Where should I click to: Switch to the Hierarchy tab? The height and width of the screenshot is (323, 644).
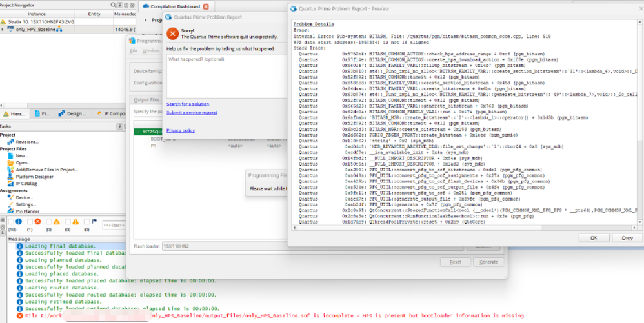[15, 113]
